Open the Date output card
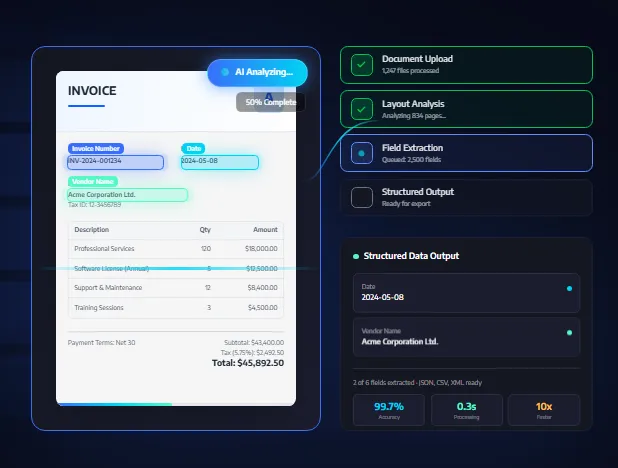 (x=466, y=293)
